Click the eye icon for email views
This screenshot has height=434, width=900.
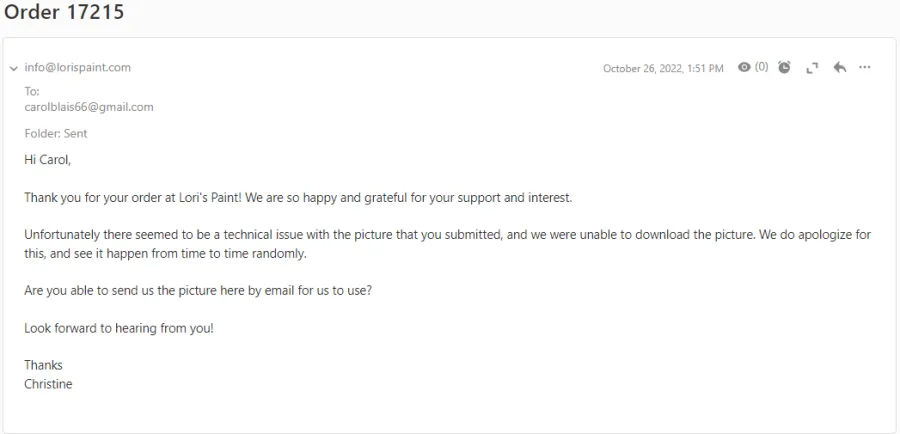click(x=744, y=67)
